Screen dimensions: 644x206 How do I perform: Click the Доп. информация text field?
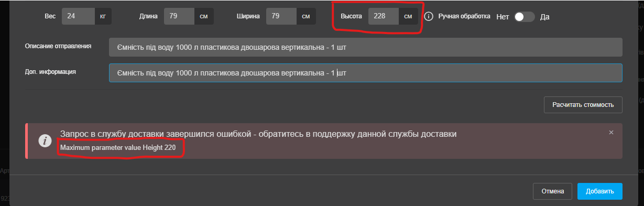click(x=366, y=73)
